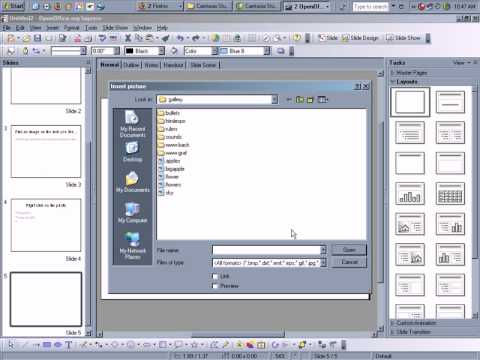Open the area style Color dropdown
Image resolution: width=480 pixels, height=360 pixels.
click(215, 51)
